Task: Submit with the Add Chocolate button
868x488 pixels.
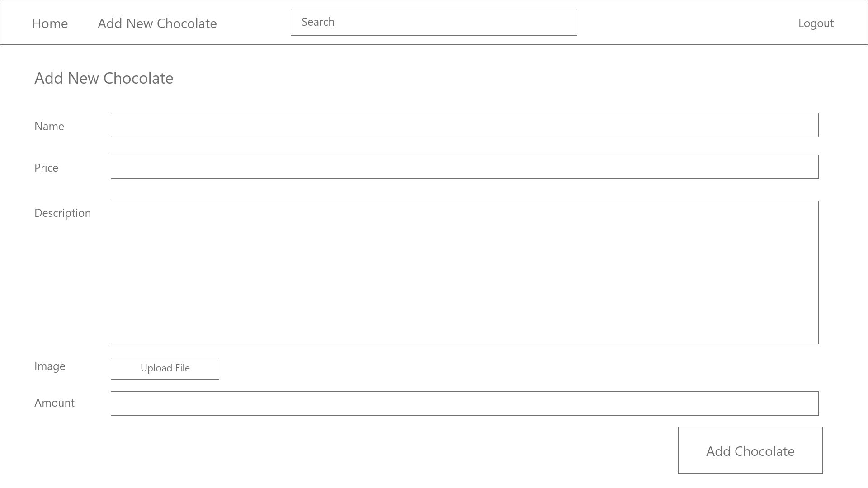Action: click(750, 450)
